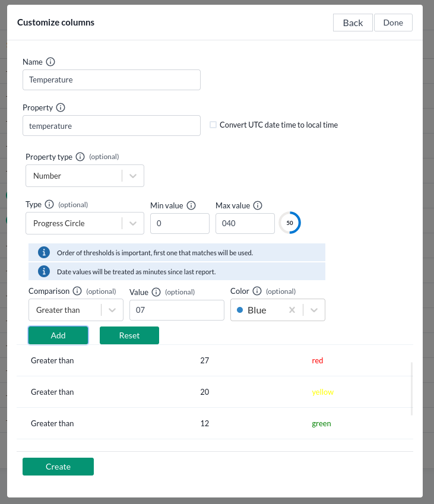Viewport: 434px width, 504px height.
Task: Click the progress circle preview showing 50
Action: click(290, 223)
